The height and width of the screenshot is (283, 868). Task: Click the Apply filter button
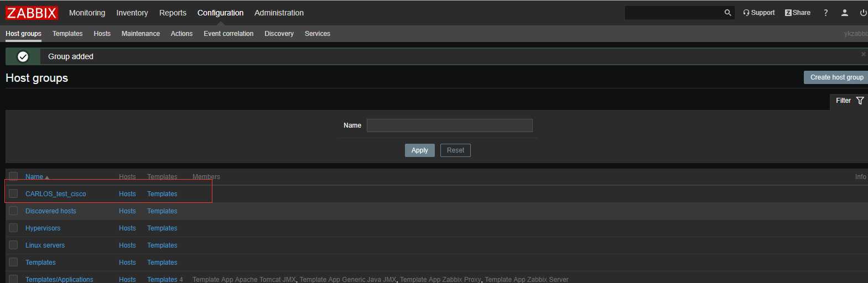click(x=420, y=150)
